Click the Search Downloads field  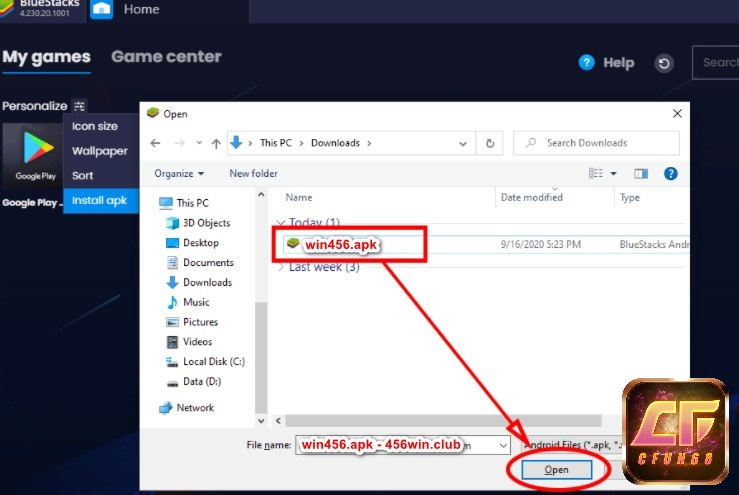point(596,143)
